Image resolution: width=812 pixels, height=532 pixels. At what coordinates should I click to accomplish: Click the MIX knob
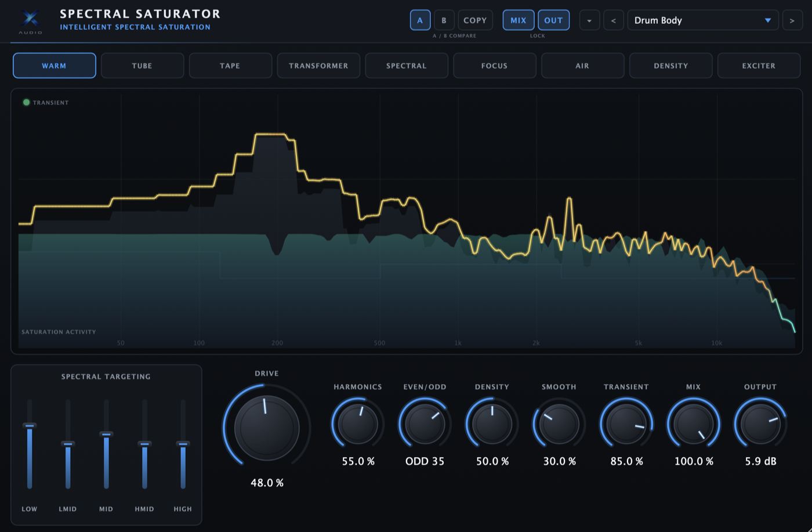point(694,424)
